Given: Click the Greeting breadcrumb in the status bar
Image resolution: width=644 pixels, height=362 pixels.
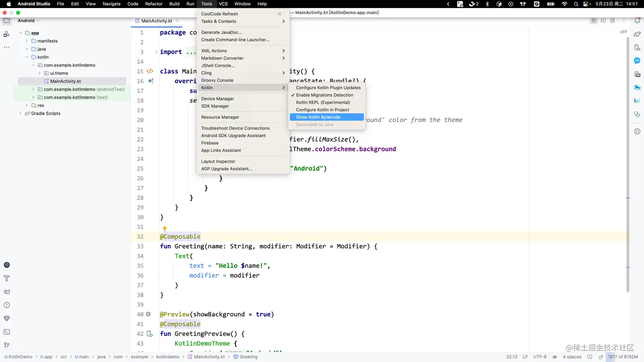Looking at the screenshot, I should pos(246,357).
